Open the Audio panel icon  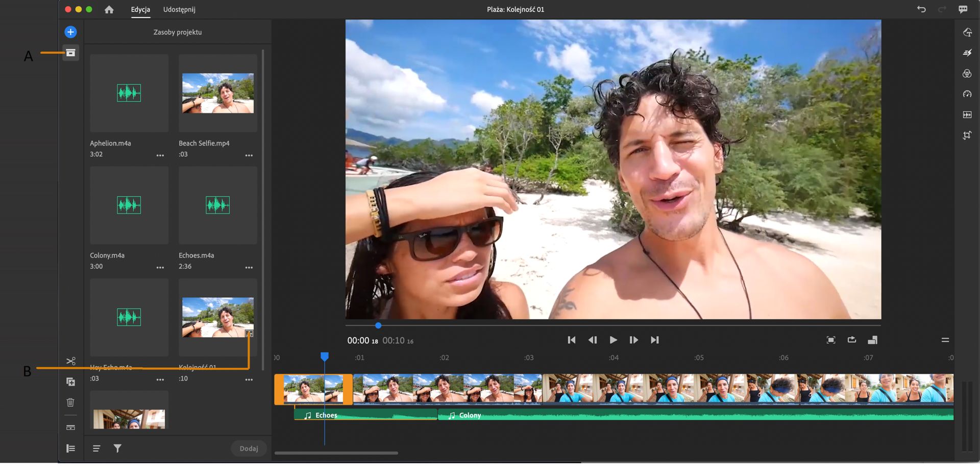[967, 115]
